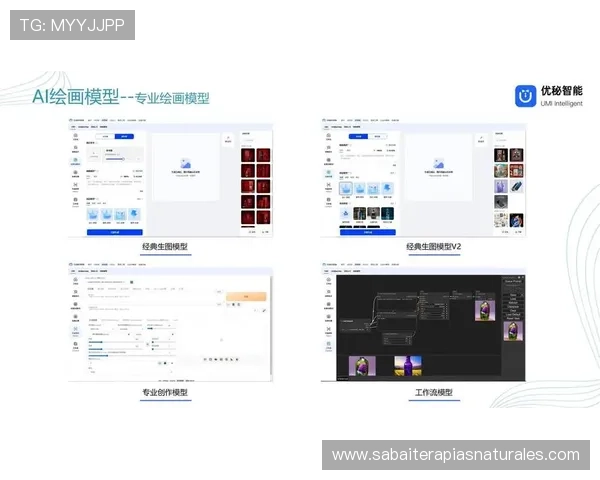
Task: Click the 优秘智能 brand name text
Action: [x=561, y=91]
